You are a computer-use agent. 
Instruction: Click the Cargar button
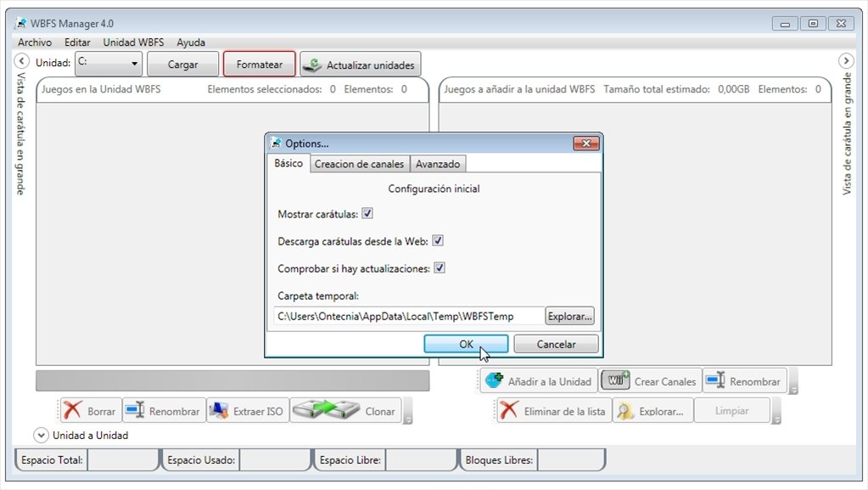182,65
